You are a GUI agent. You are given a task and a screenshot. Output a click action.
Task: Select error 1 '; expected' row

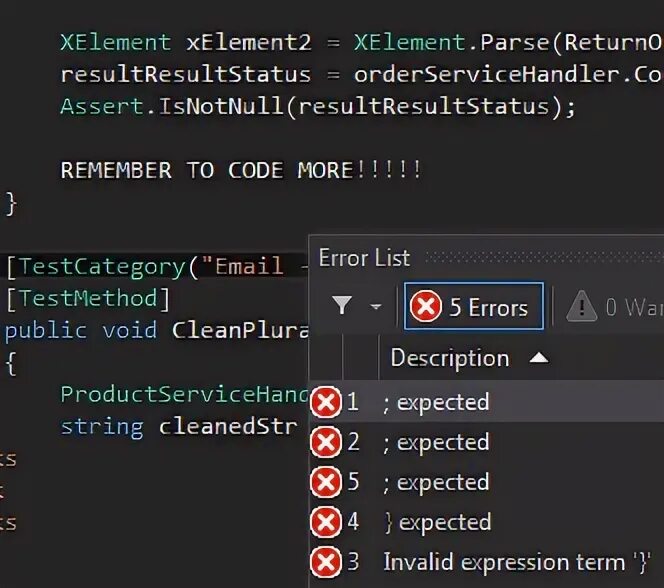coord(487,401)
